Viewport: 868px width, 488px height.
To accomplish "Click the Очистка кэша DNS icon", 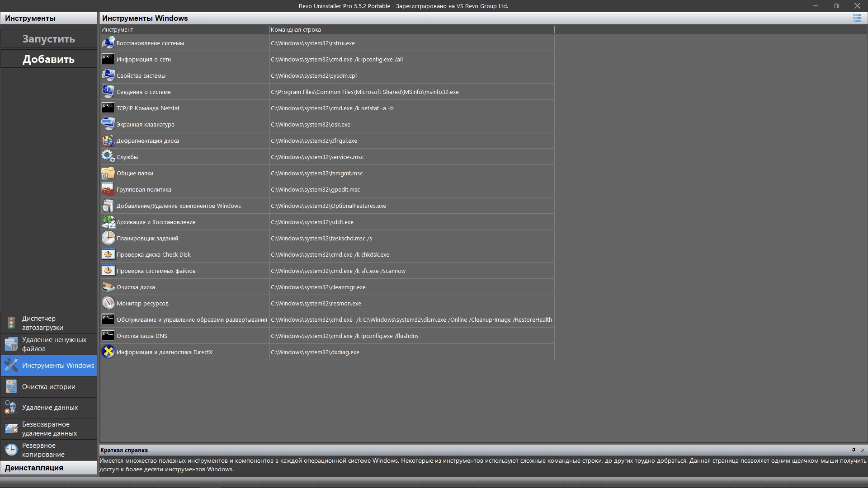I will 108,336.
